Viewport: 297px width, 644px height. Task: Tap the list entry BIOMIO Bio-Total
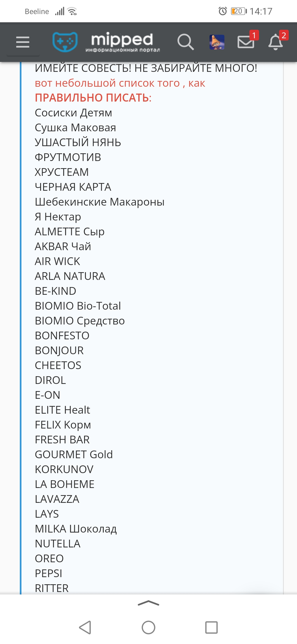point(78,306)
